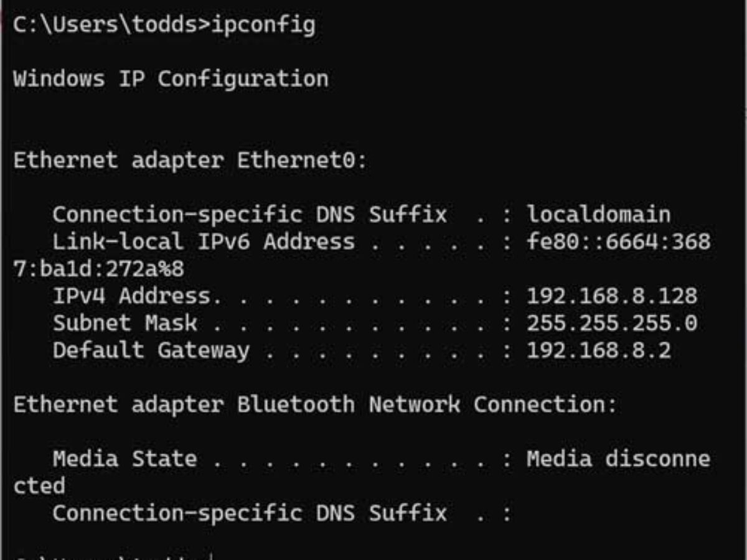Click the localdomain DNS suffix value
747x560 pixels.
[x=598, y=215]
